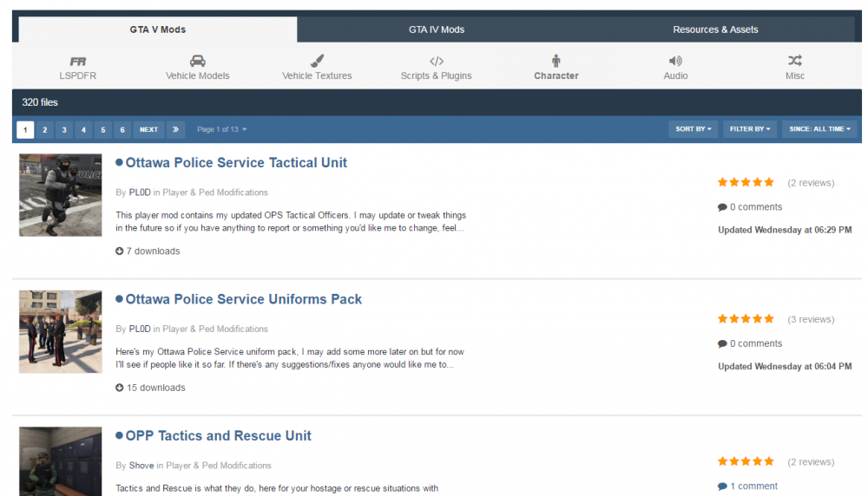Expand the Page 1 of 13 selector

click(x=222, y=129)
